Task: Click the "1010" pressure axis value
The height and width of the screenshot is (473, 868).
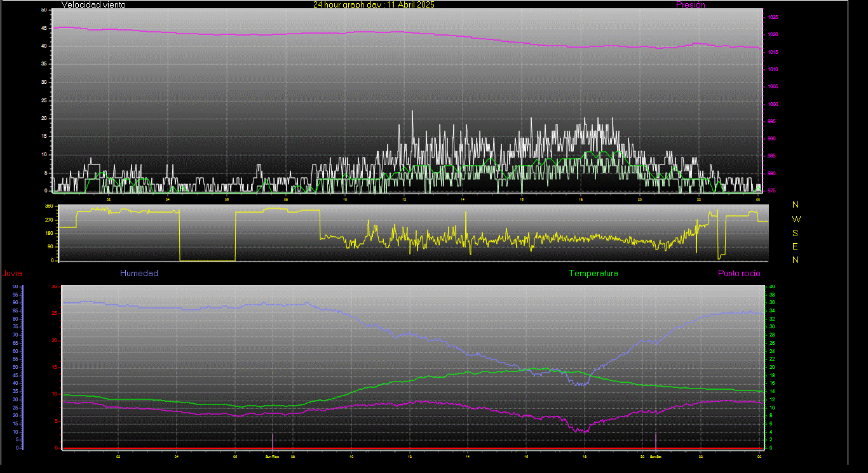Action: pos(772,69)
